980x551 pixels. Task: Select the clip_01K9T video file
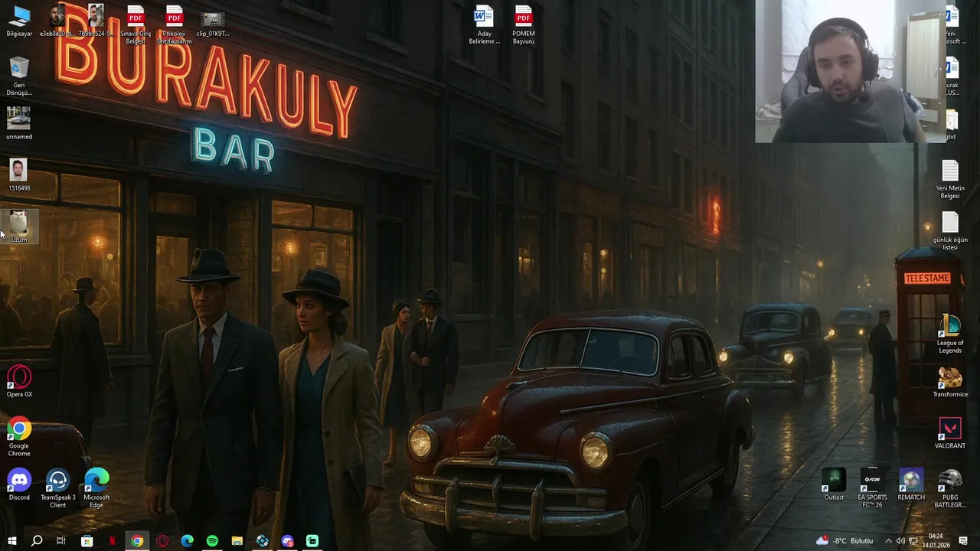click(x=213, y=21)
